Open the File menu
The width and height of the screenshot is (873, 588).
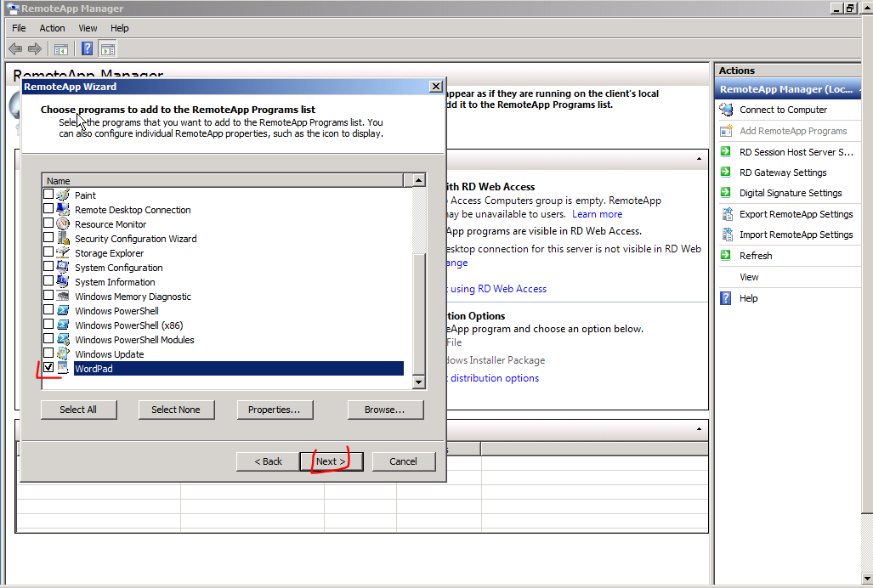point(19,28)
